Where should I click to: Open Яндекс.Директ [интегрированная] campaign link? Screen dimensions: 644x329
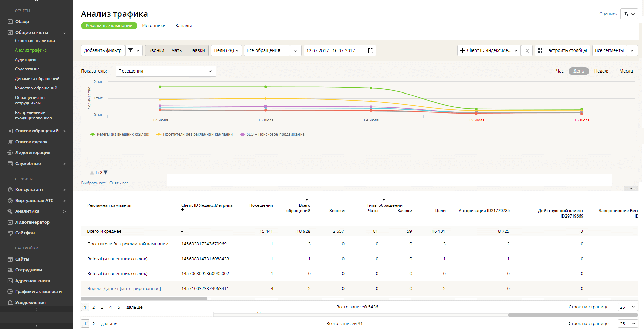124,289
